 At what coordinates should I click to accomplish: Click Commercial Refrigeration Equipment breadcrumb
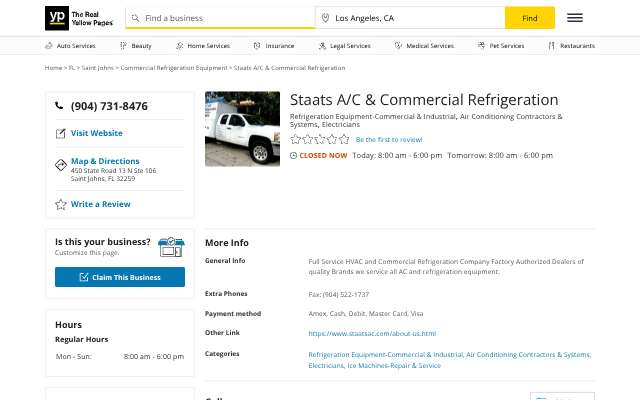coord(174,68)
